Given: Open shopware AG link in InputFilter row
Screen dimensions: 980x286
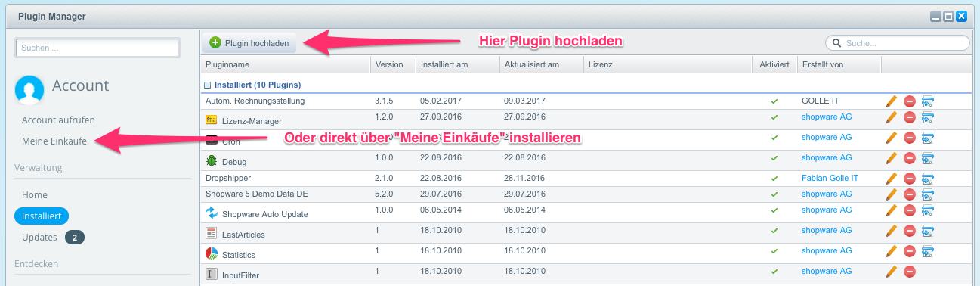Looking at the screenshot, I should tap(827, 271).
